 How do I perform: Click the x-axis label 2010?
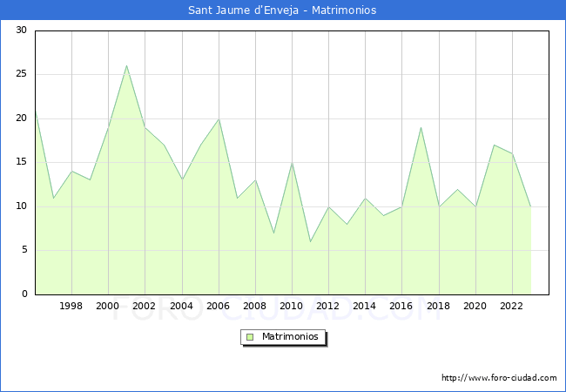coord(292,306)
